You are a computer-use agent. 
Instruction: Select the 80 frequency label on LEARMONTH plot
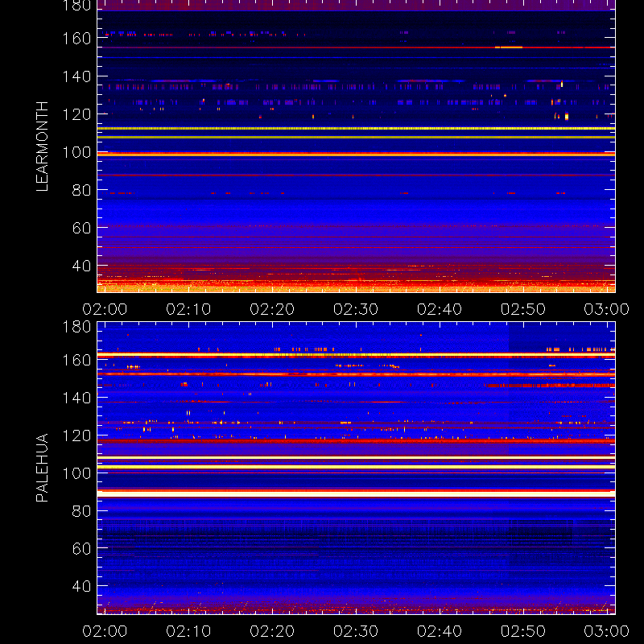pos(82,190)
